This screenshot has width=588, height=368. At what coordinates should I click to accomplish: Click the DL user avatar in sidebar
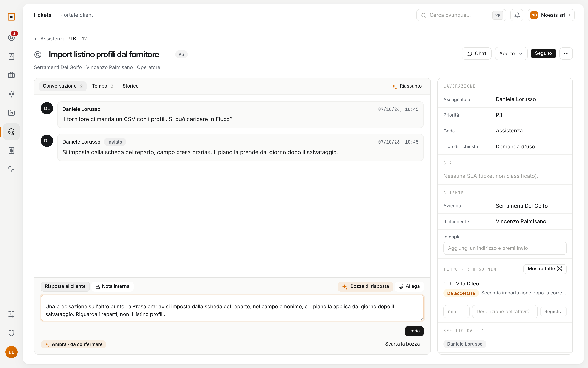[x=11, y=352]
